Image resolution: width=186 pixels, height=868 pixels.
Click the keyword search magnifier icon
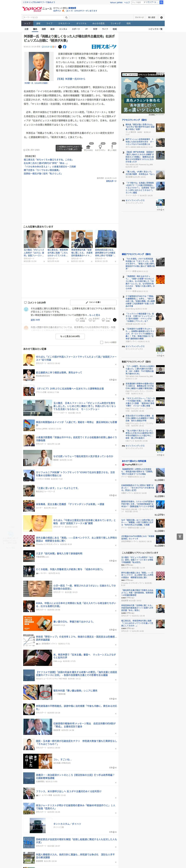(x=67, y=17)
